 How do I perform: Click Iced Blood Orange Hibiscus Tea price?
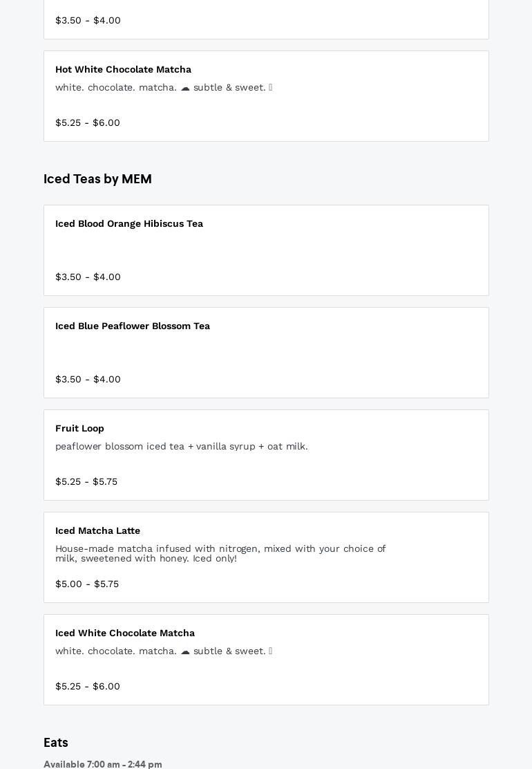(88, 277)
